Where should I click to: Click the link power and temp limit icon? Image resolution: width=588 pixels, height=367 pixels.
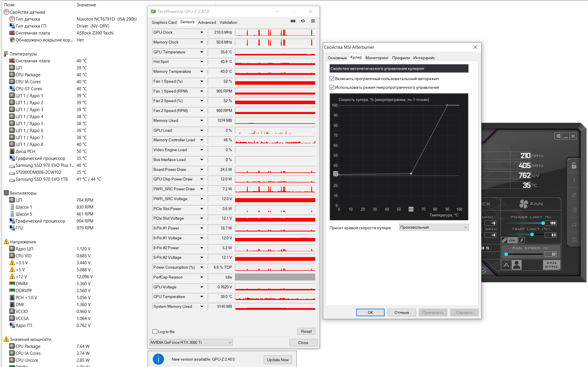coord(504,240)
